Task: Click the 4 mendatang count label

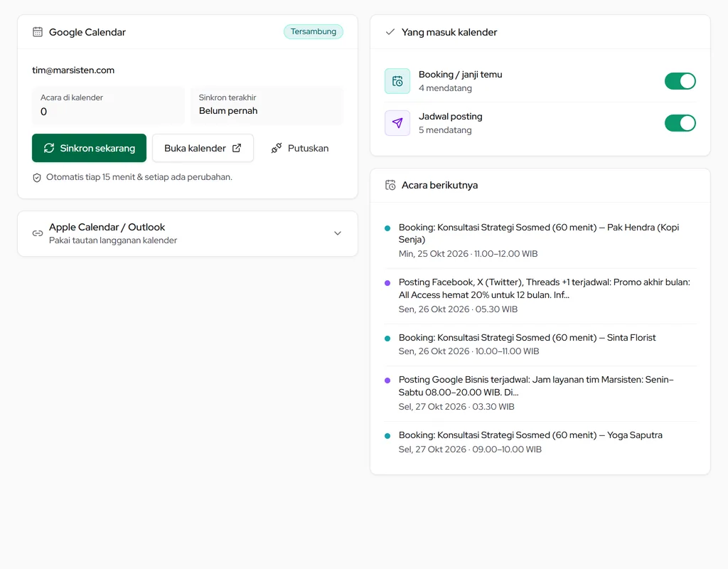Action: tap(445, 87)
